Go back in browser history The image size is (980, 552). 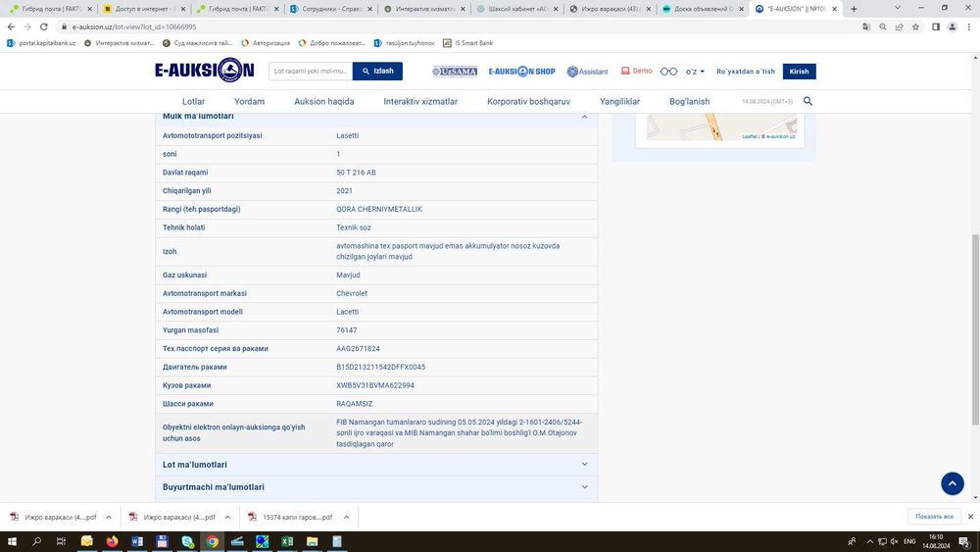[11, 26]
